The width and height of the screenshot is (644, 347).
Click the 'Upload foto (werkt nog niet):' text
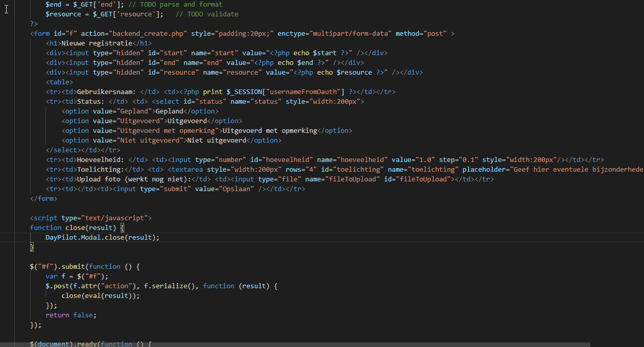tap(134, 179)
